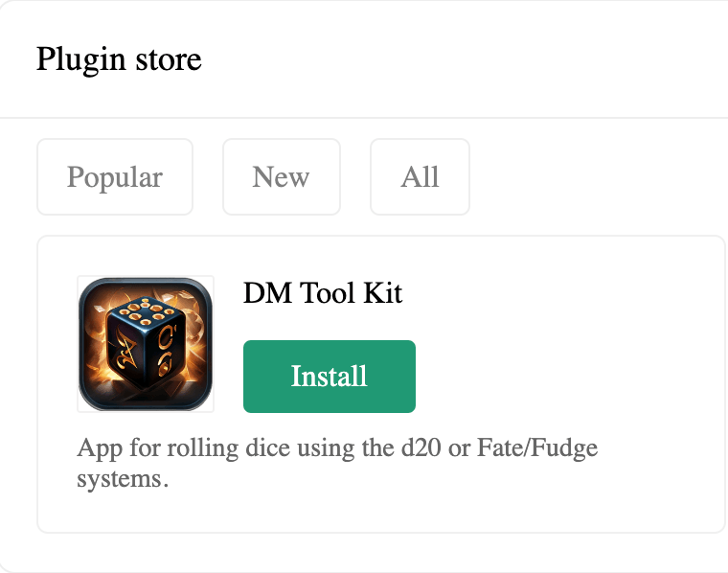The height and width of the screenshot is (573, 728).
Task: Choose the All category button
Action: [x=420, y=177]
